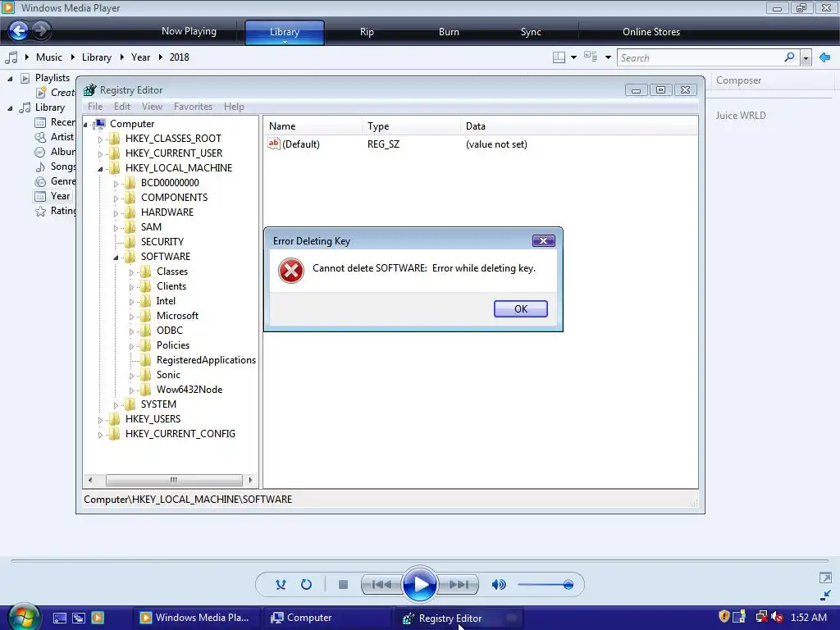
Task: Open Computer from the taskbar
Action: (x=326, y=618)
